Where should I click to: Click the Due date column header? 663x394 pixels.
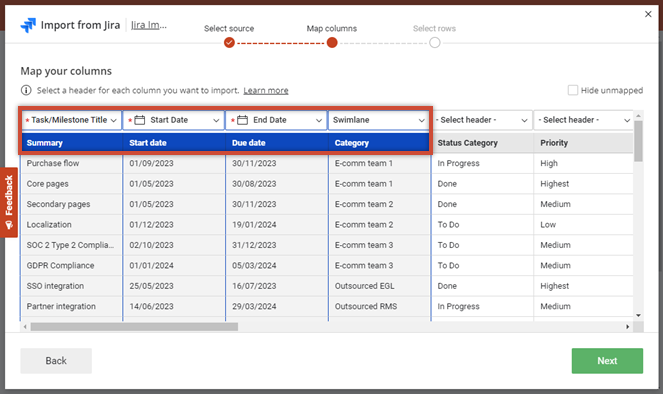tap(277, 143)
